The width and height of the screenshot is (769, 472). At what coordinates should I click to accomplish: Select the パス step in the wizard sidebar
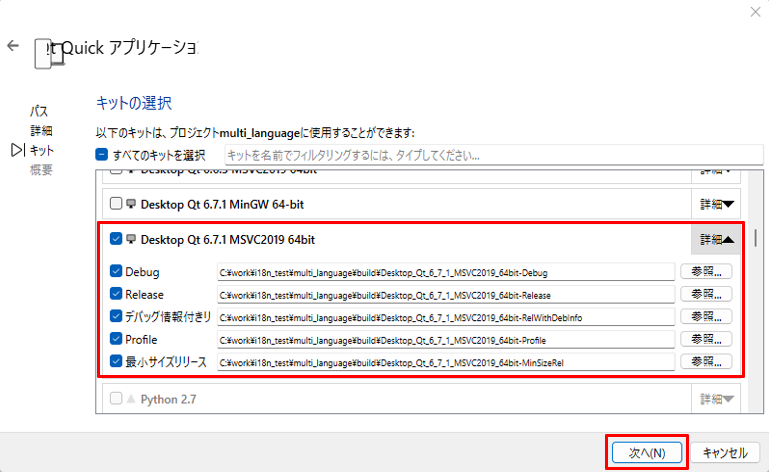39,111
